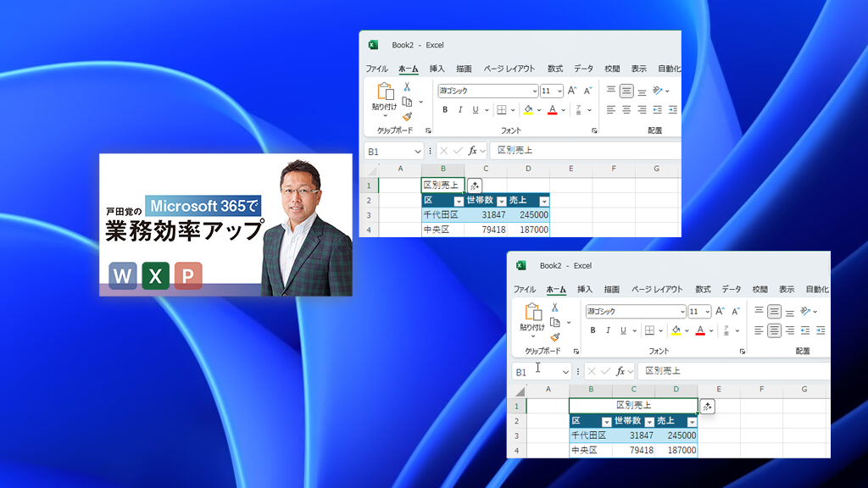The image size is (868, 488).
Task: Open clipboard dialog launcher in lower Excel window
Action: coord(576,352)
